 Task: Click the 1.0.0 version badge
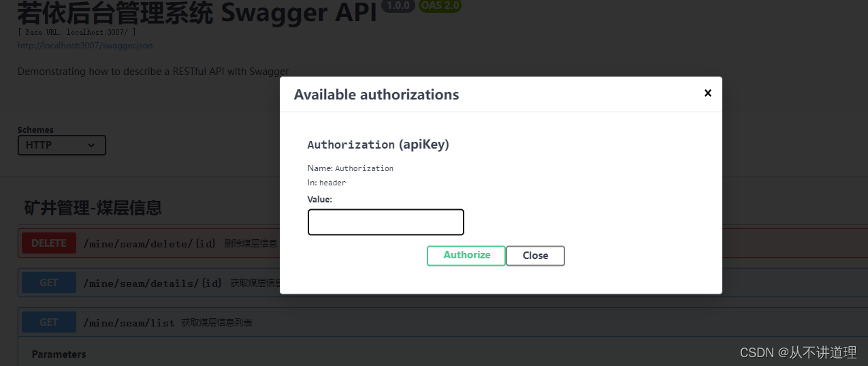398,6
